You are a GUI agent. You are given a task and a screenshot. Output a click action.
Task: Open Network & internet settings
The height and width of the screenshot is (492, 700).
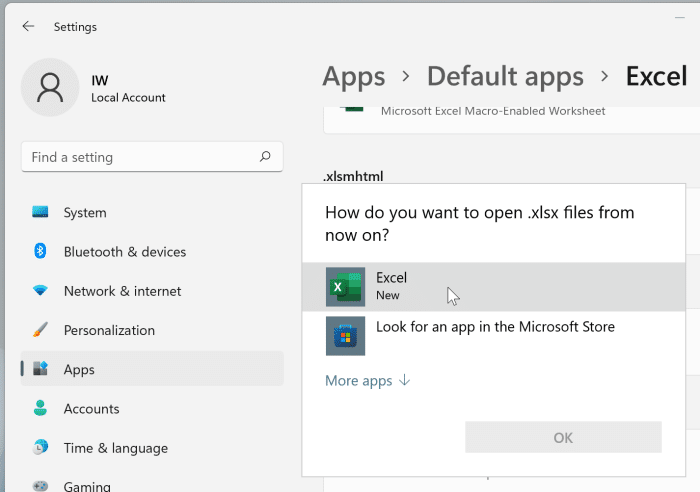152,291
